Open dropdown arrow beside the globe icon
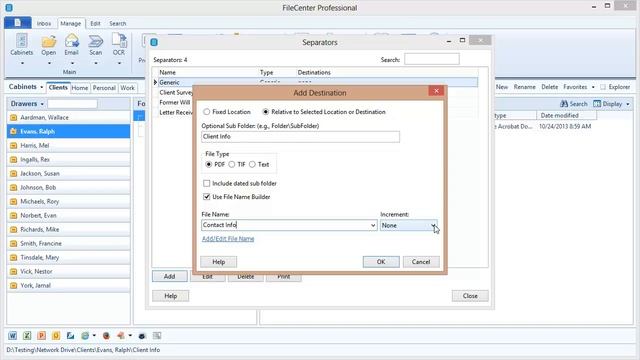This screenshot has width=640, height=360. click(94, 336)
